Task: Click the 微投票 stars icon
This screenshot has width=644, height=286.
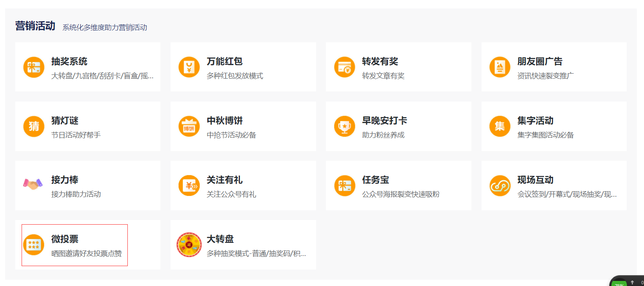Action: [x=33, y=245]
